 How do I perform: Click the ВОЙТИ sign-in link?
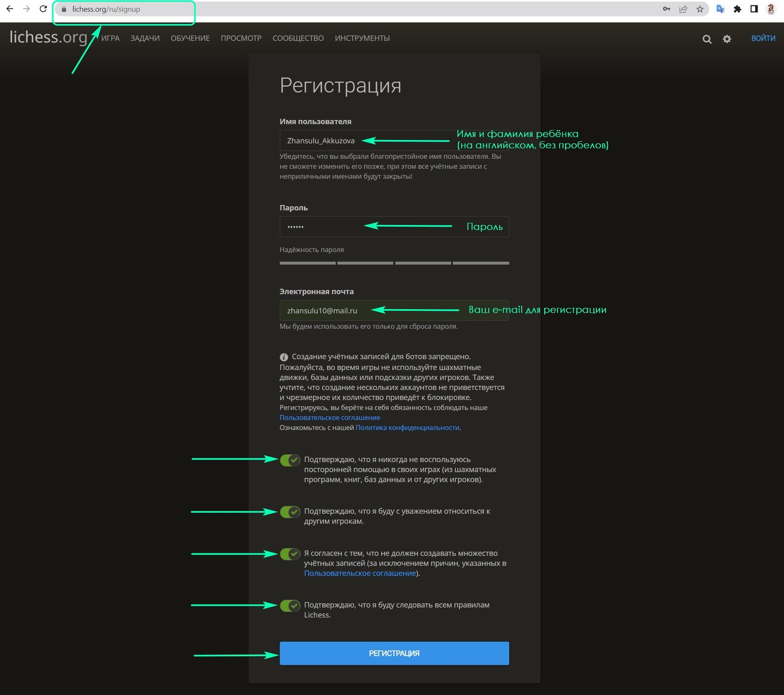pyautogui.click(x=763, y=38)
